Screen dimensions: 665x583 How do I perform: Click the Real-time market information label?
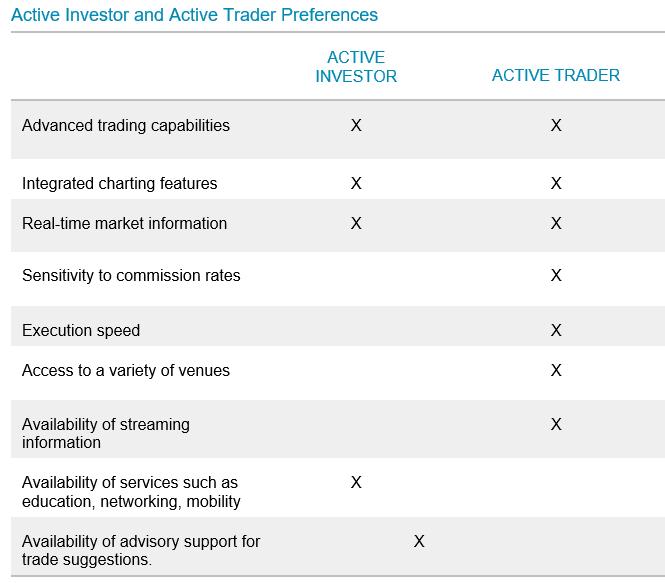(124, 224)
